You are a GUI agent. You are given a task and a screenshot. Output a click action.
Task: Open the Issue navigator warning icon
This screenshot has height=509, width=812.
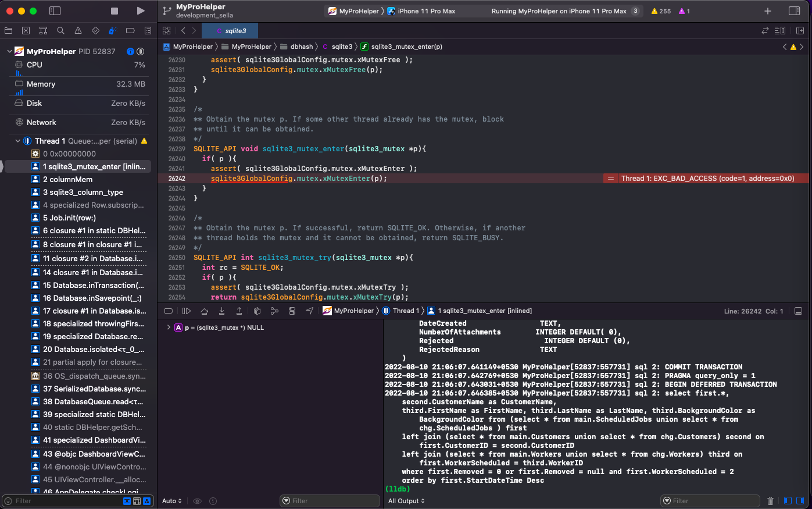[x=78, y=31]
